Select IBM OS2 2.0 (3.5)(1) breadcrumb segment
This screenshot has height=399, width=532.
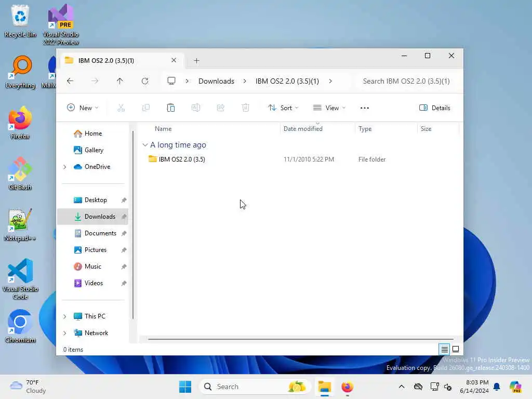coord(287,81)
